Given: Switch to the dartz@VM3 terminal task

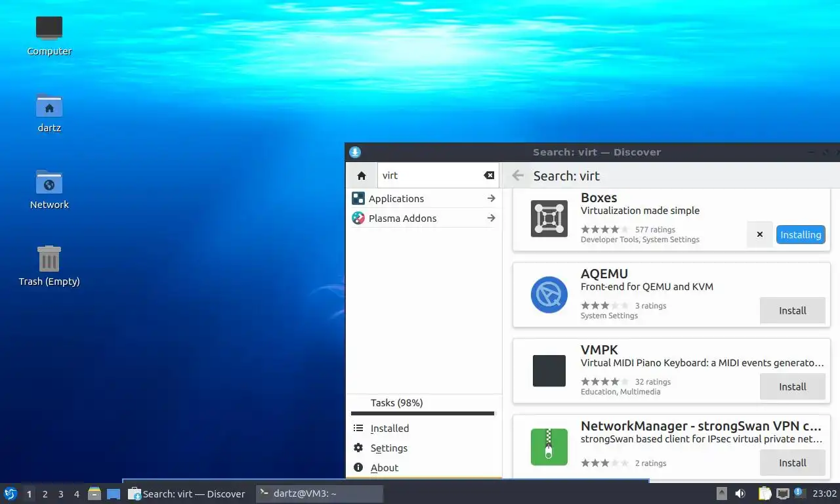Looking at the screenshot, I should pyautogui.click(x=319, y=493).
